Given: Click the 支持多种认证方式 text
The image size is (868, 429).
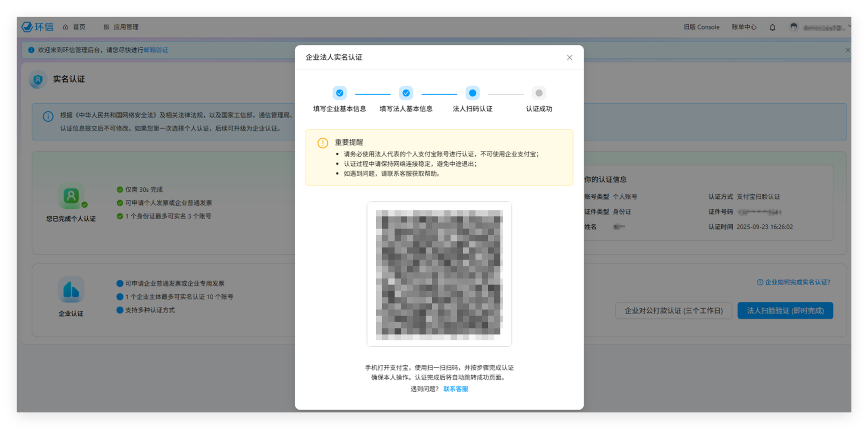Looking at the screenshot, I should pos(150,310).
